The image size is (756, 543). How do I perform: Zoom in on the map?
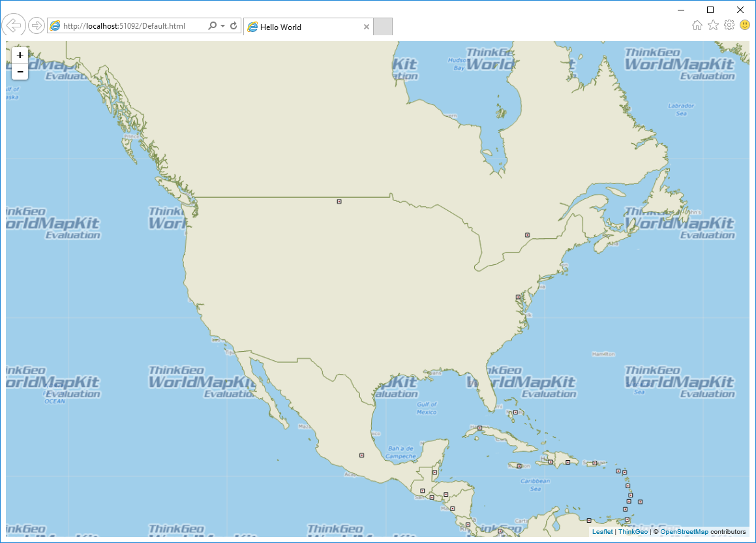pyautogui.click(x=20, y=55)
